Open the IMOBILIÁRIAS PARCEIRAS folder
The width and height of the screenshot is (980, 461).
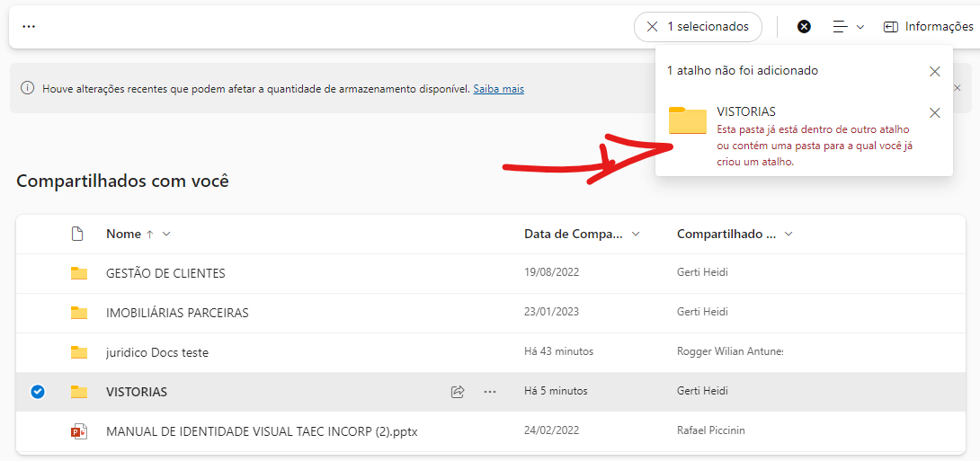click(177, 313)
